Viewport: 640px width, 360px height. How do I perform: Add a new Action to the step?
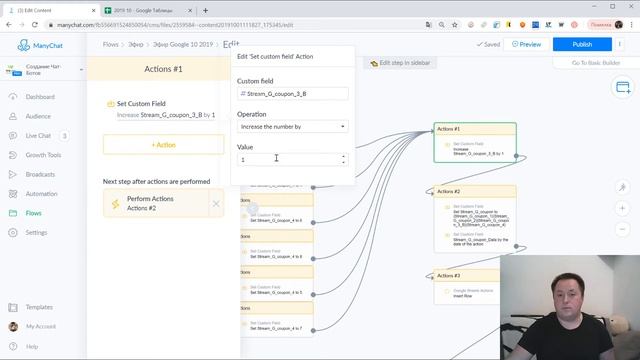tap(163, 145)
